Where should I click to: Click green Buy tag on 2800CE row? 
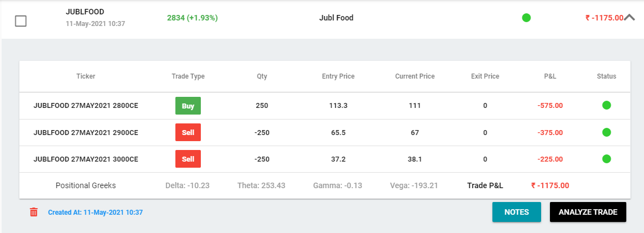click(x=188, y=106)
